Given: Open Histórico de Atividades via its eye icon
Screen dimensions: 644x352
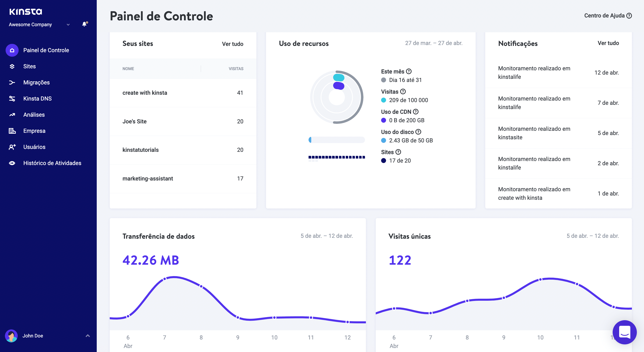Looking at the screenshot, I should point(12,163).
